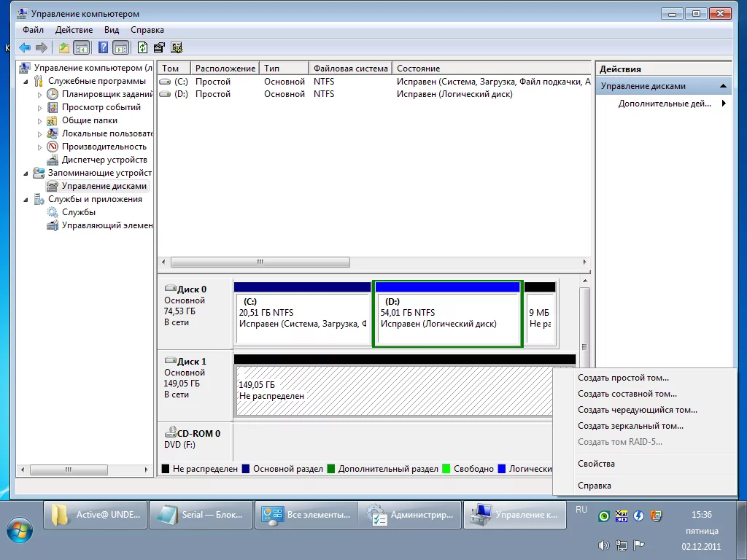Open Help via the question mark icon
747x560 pixels.
tap(103, 48)
